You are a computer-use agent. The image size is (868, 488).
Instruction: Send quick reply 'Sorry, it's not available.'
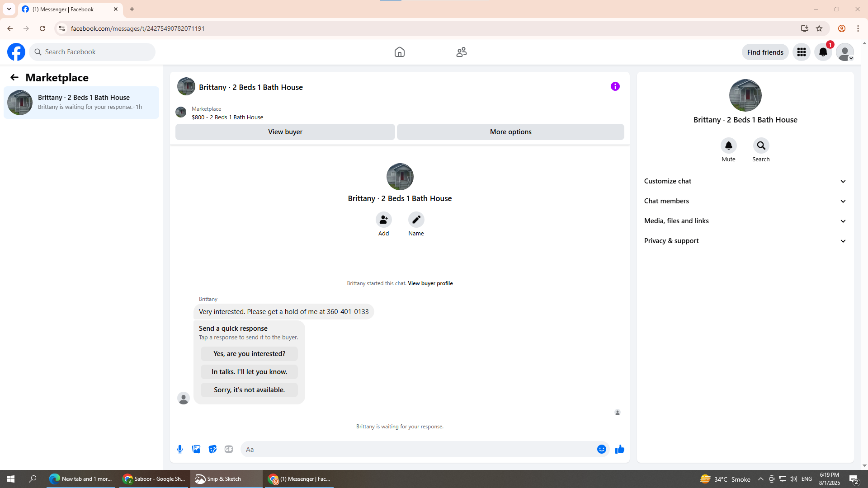click(249, 390)
